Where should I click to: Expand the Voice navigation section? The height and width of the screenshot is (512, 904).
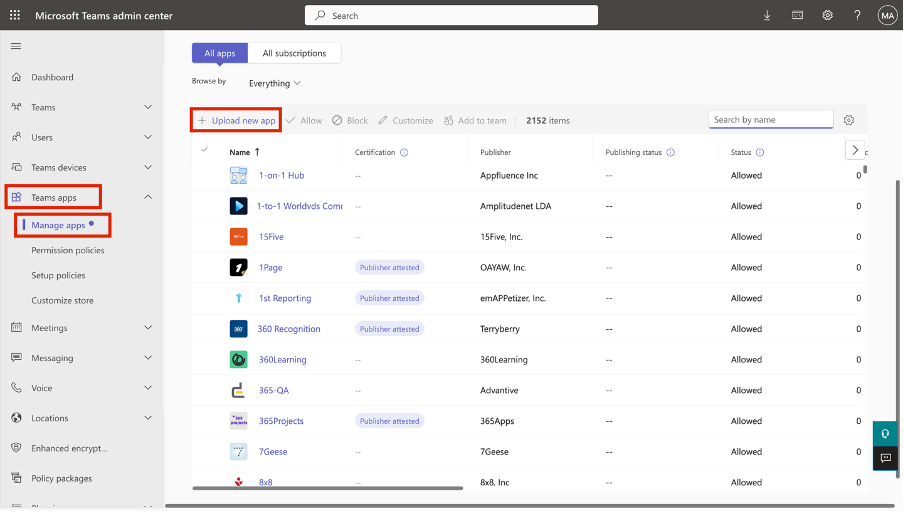point(148,387)
